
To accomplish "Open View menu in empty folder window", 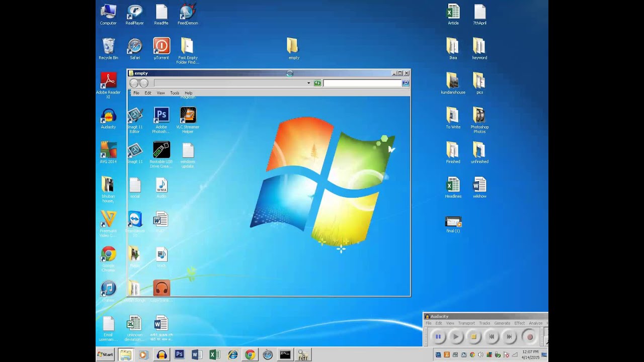I will 160,93.
